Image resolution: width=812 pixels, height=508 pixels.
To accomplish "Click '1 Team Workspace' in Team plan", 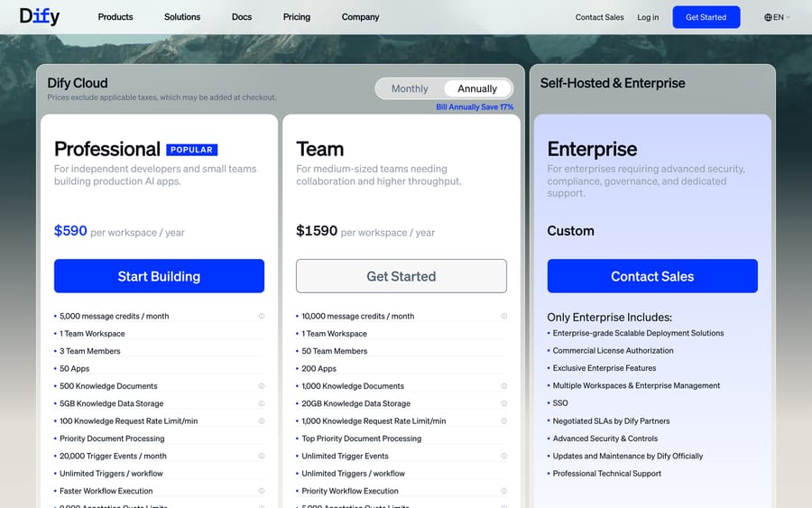I will pos(335,334).
